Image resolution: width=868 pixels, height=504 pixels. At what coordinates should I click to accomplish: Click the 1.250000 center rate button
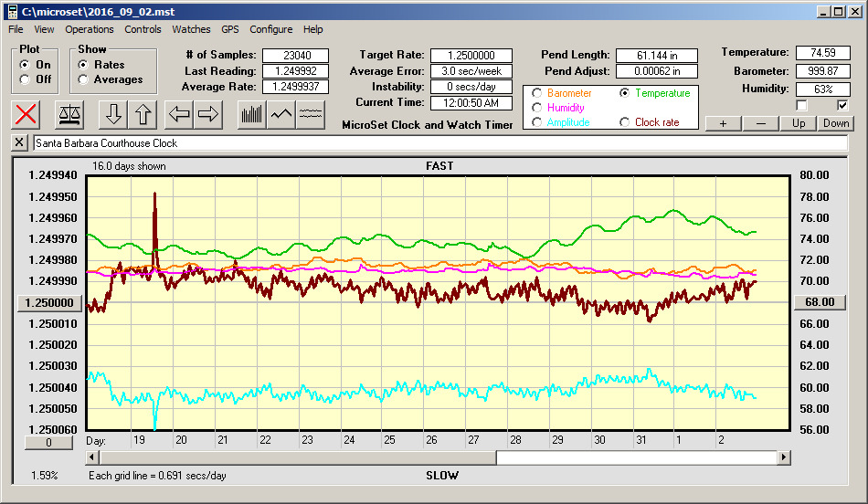tap(49, 302)
